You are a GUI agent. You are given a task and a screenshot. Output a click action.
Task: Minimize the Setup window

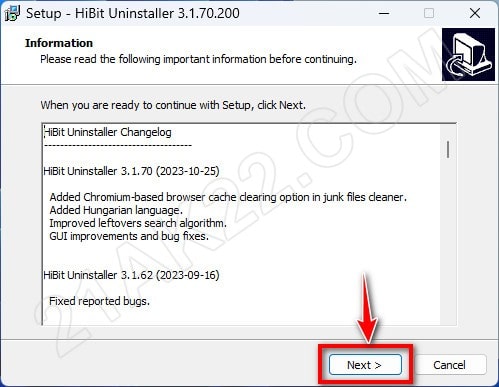(384, 13)
